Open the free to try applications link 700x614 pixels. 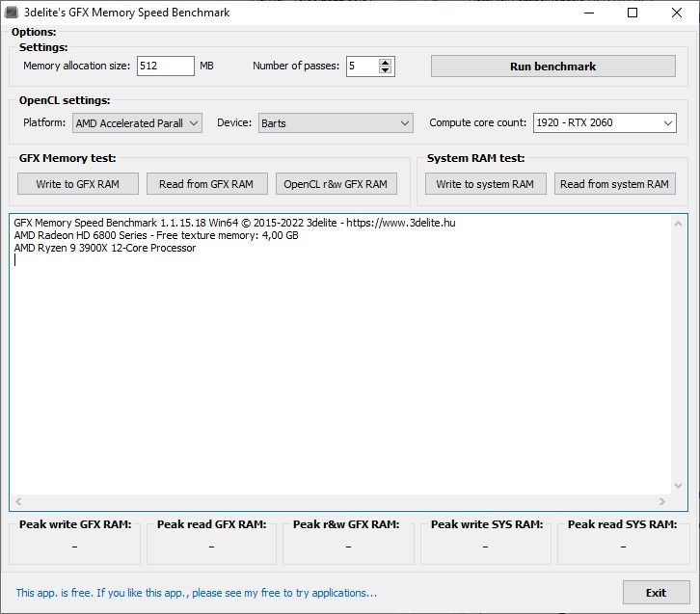click(197, 593)
